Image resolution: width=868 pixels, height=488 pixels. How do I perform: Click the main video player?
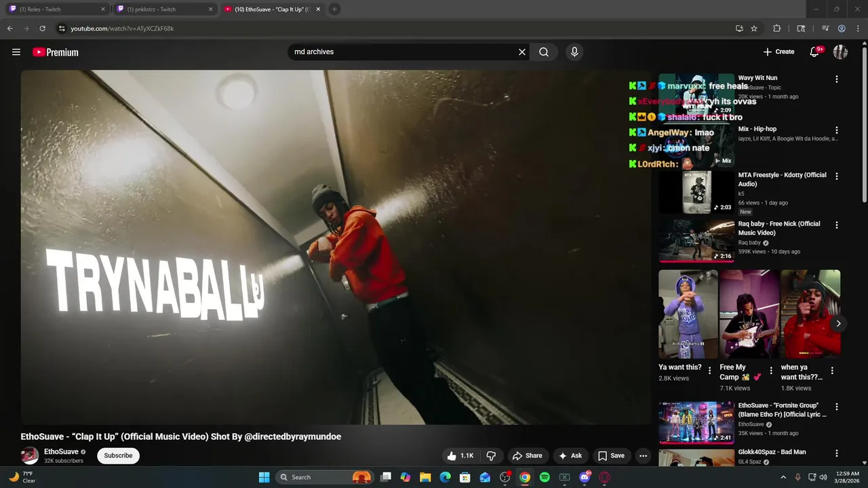point(336,247)
